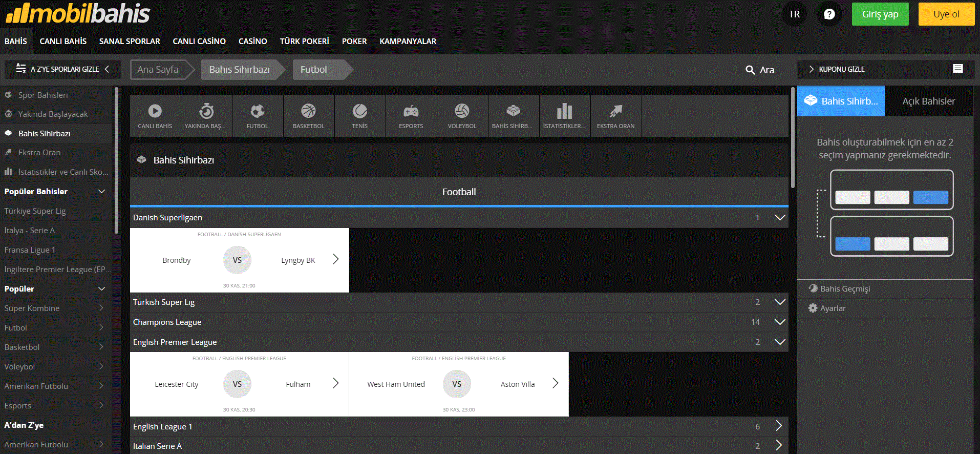Viewport: 980px width, 454px height.
Task: Open the TR language selector
Action: click(x=794, y=14)
